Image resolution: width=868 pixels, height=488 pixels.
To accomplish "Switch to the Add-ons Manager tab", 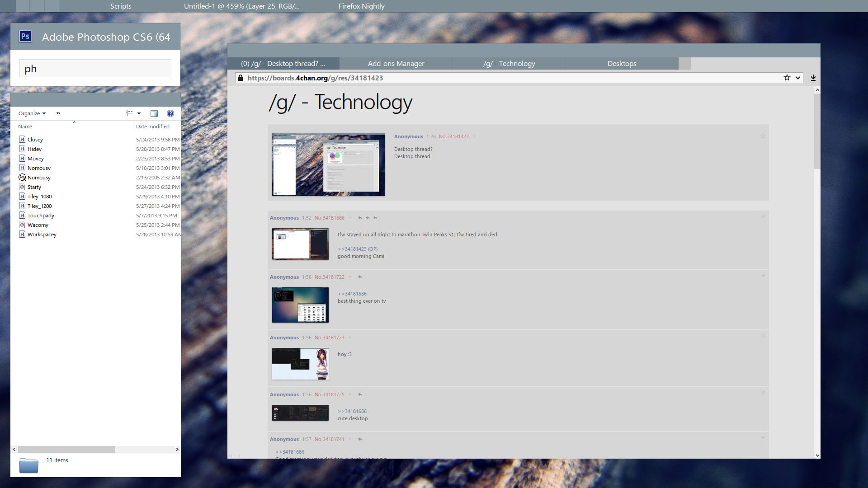I will pos(396,63).
